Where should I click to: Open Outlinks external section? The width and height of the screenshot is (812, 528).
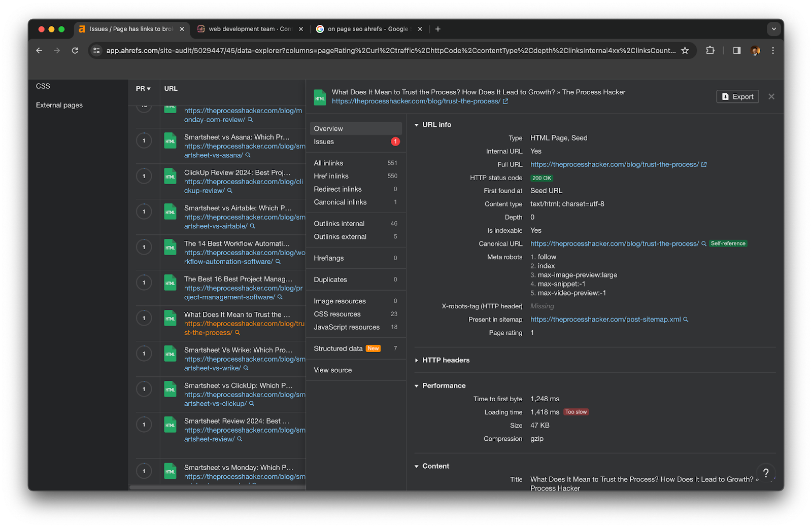click(356, 237)
